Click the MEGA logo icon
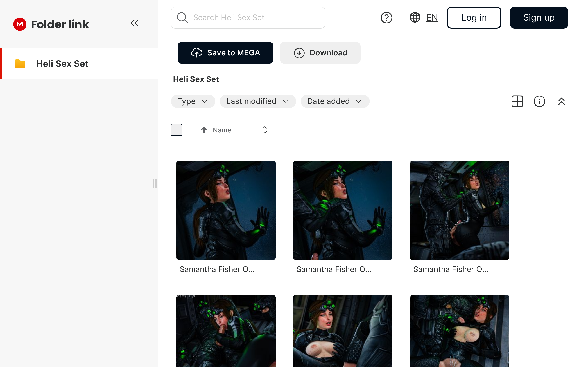 click(20, 24)
